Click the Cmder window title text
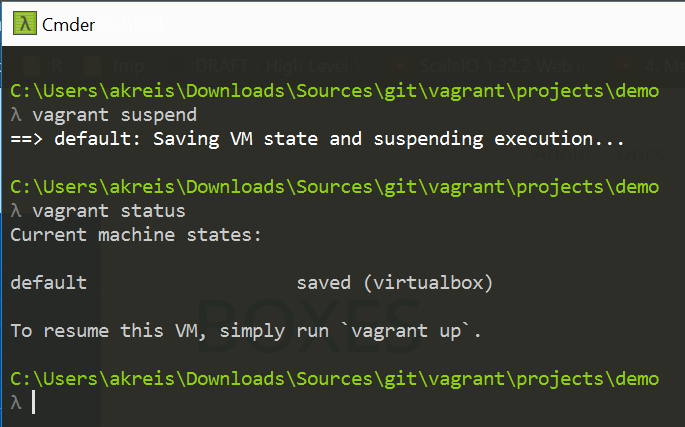685x427 pixels. point(68,24)
